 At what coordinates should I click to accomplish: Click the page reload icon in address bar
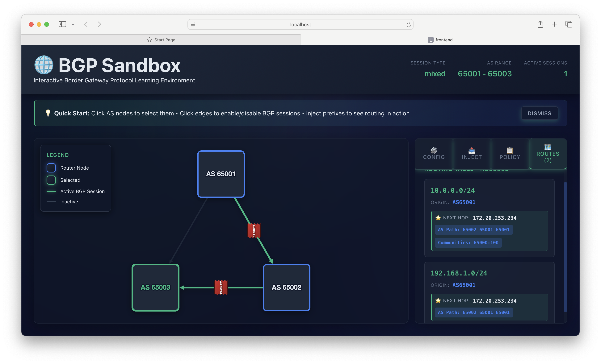click(x=408, y=25)
